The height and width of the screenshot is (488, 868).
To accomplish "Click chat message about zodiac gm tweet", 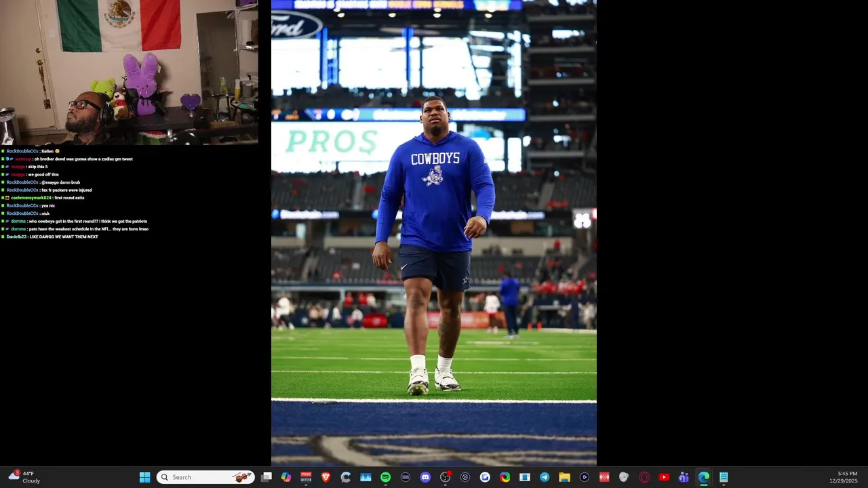I will point(83,159).
